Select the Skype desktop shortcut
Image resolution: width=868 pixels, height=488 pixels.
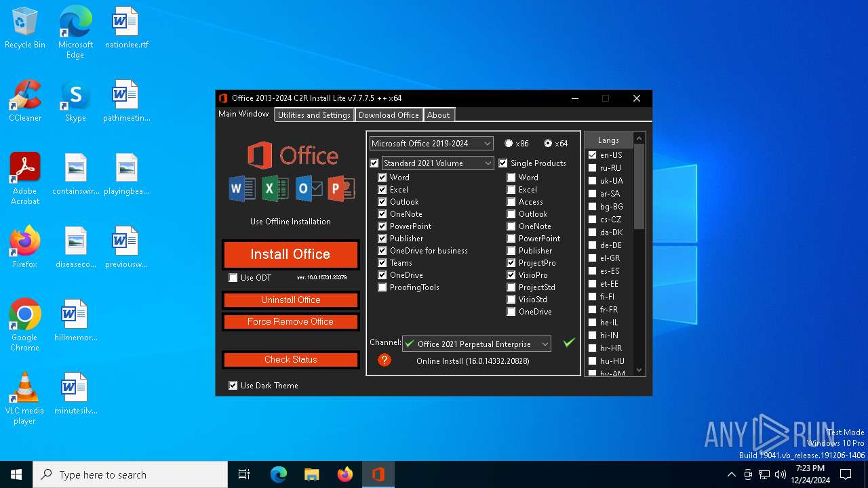tap(75, 101)
